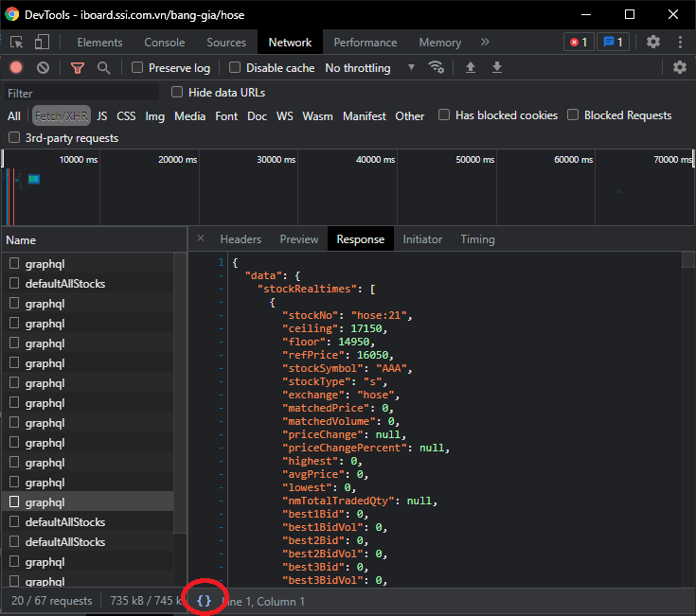Click the red error count badge
The height and width of the screenshot is (616, 696).
579,43
